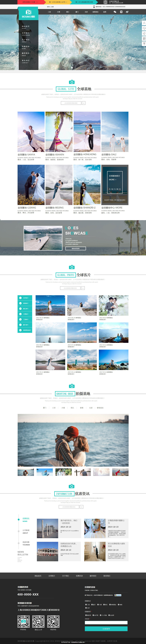
Task: Toggle the 丽江 shooting location checkbox
Action: click(x=104, y=604)
